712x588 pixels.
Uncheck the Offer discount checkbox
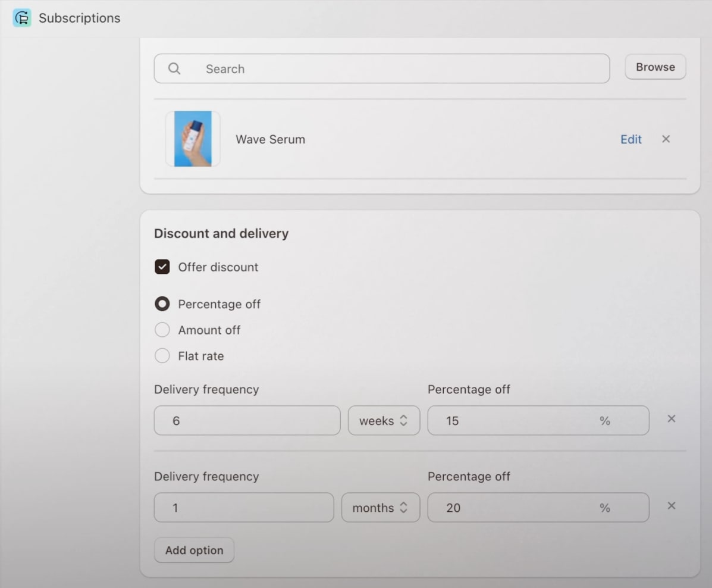[162, 267]
